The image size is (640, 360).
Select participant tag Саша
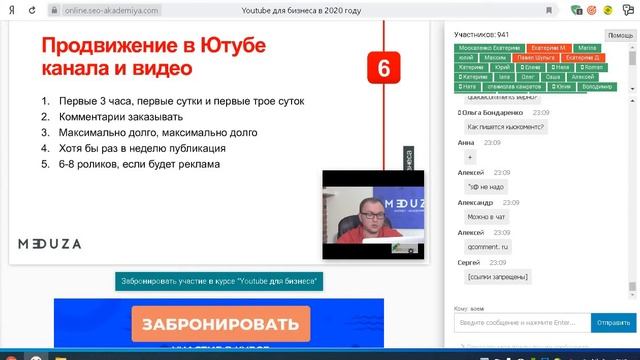pos(553,77)
